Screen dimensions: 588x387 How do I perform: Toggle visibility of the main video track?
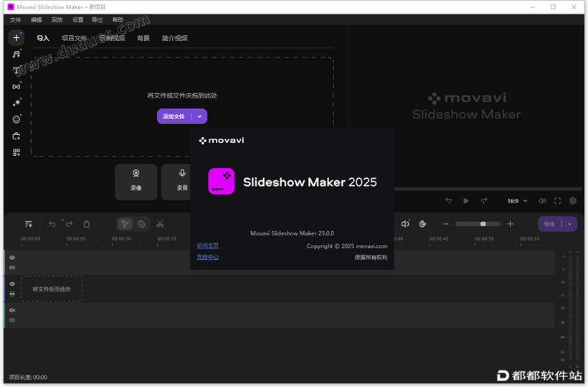12,284
